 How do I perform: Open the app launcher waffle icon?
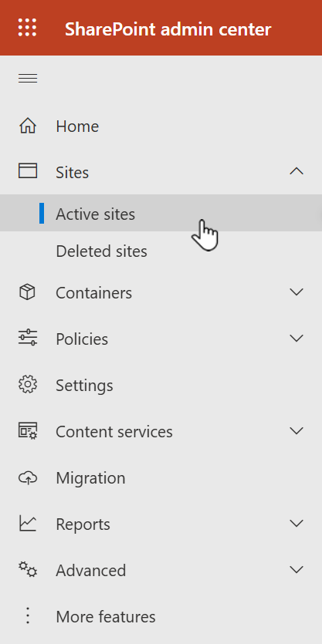point(28,28)
